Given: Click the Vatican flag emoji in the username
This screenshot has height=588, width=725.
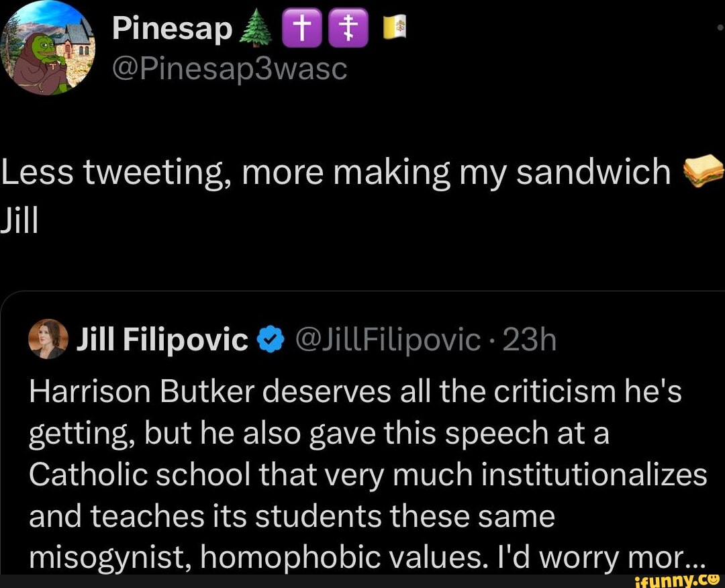Looking at the screenshot, I should pos(393,27).
